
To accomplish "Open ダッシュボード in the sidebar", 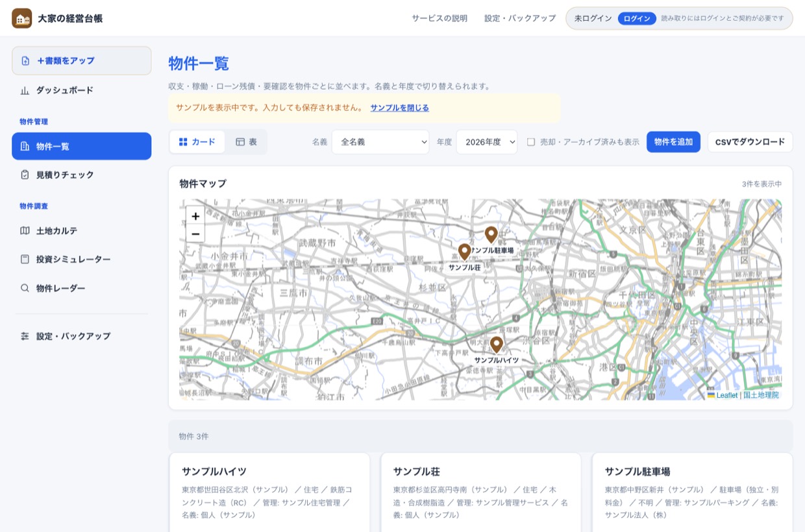I will [x=82, y=91].
